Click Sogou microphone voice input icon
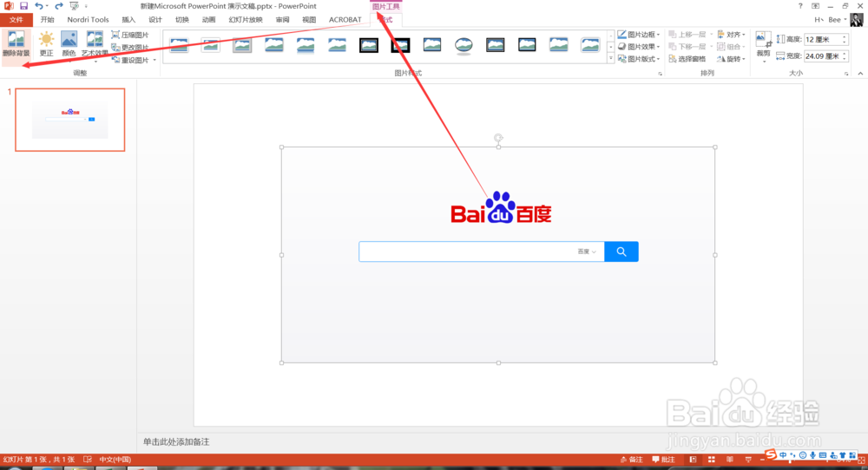Viewport: 868px width, 470px height. tap(812, 455)
